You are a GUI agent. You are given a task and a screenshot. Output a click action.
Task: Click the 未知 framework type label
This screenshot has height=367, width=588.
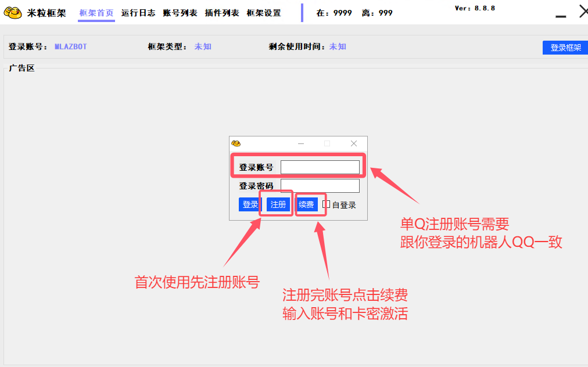202,48
